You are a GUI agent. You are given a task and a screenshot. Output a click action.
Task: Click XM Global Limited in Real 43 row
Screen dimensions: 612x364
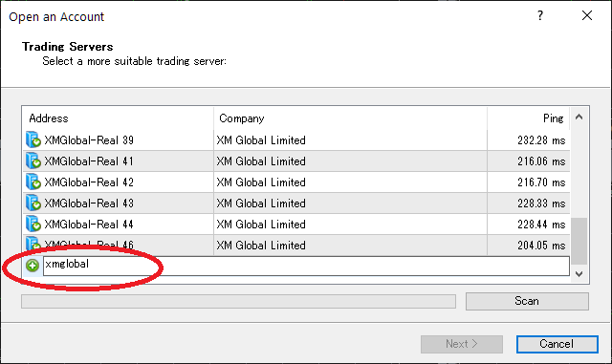click(x=261, y=203)
